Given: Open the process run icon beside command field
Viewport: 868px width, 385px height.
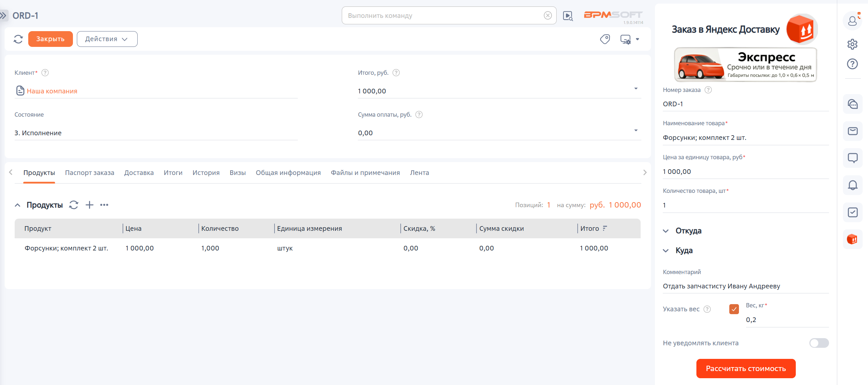Looking at the screenshot, I should click(x=568, y=16).
